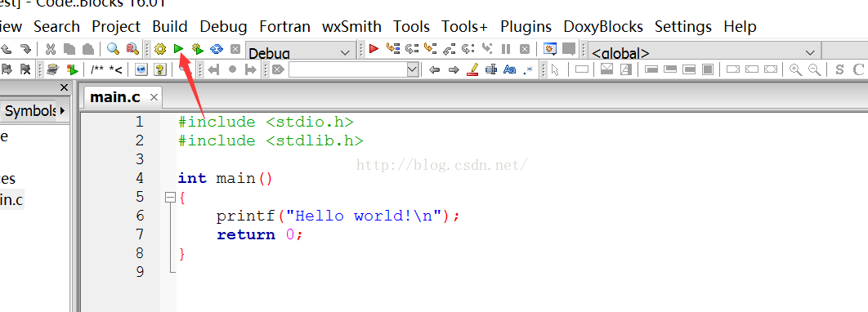Screen dimensions: 868x312
Task: Run the program with green play icon
Action: pos(178,49)
